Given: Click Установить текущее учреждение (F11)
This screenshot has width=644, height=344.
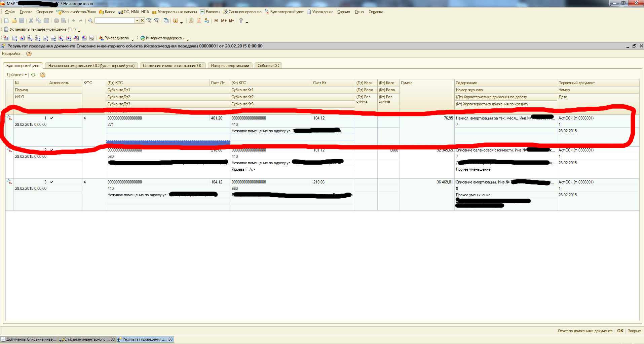Looking at the screenshot, I should [x=40, y=29].
